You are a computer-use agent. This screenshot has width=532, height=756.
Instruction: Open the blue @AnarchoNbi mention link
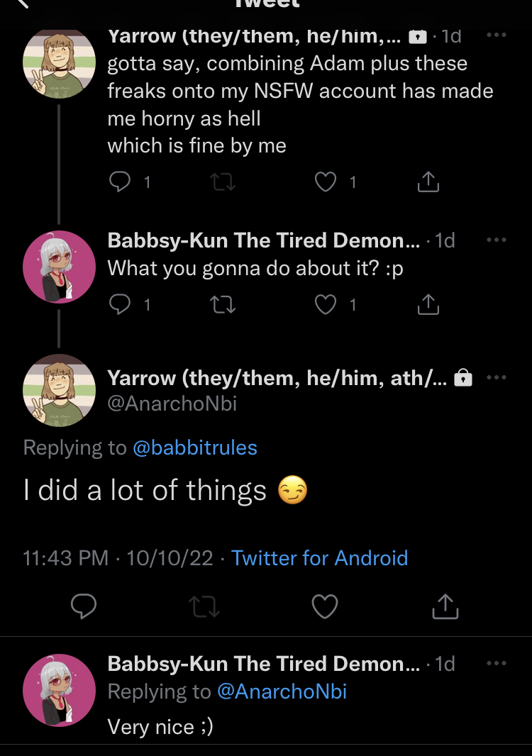pyautogui.click(x=282, y=691)
